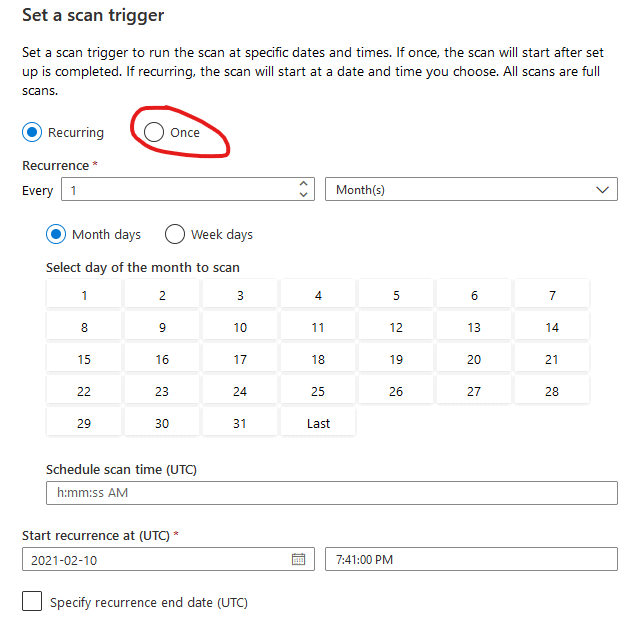Choose the Once scan trigger option

pos(154,132)
